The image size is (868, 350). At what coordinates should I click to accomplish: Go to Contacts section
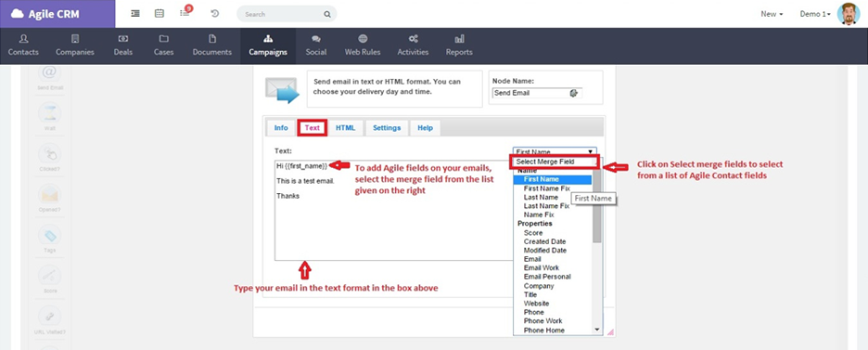[x=23, y=46]
